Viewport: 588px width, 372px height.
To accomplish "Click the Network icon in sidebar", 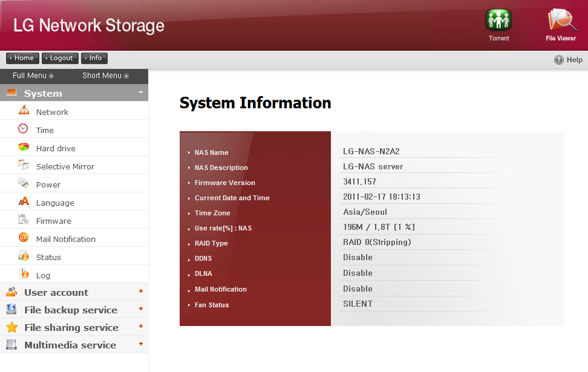I will click(24, 111).
